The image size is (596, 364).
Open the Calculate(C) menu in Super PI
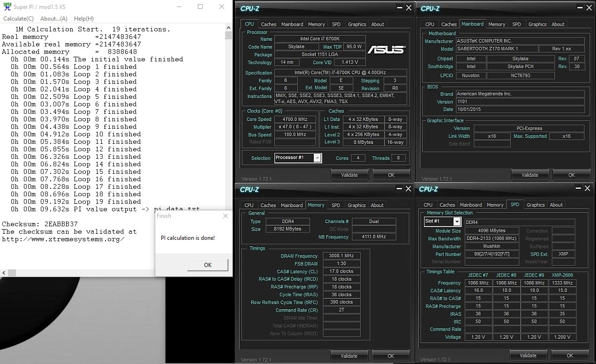(18, 19)
